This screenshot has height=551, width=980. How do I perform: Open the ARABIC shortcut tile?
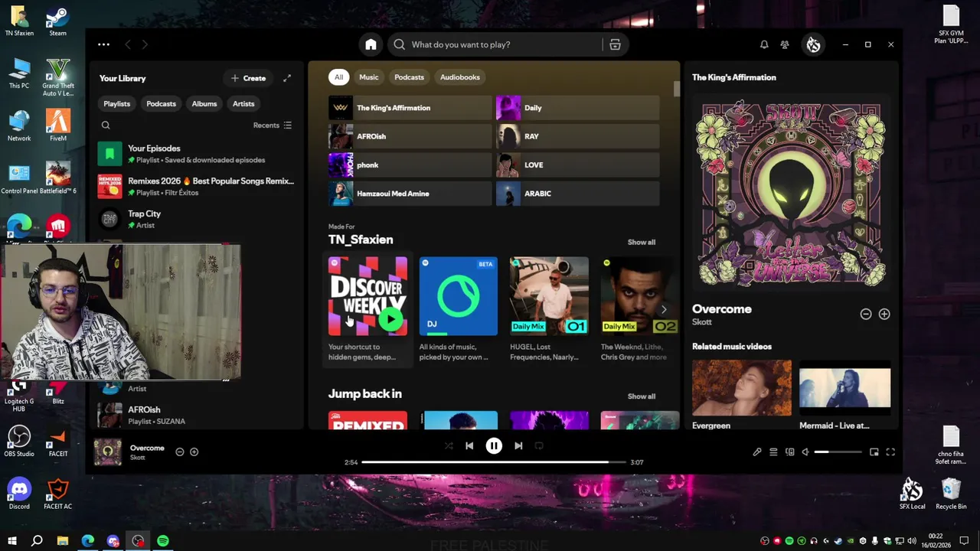(577, 194)
